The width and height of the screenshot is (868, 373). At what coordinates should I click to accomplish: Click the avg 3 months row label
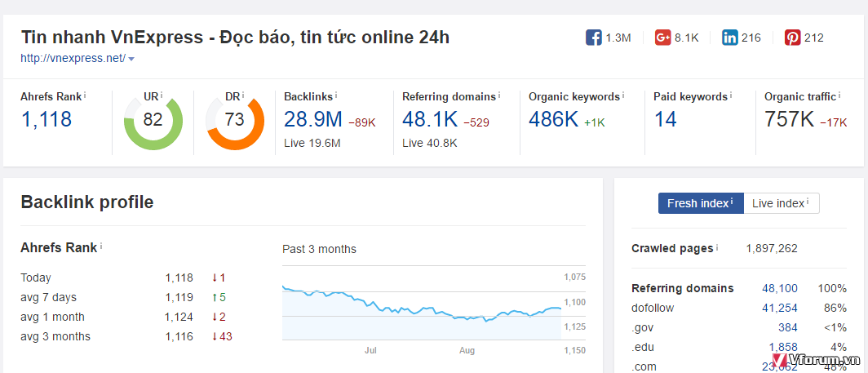(55, 336)
